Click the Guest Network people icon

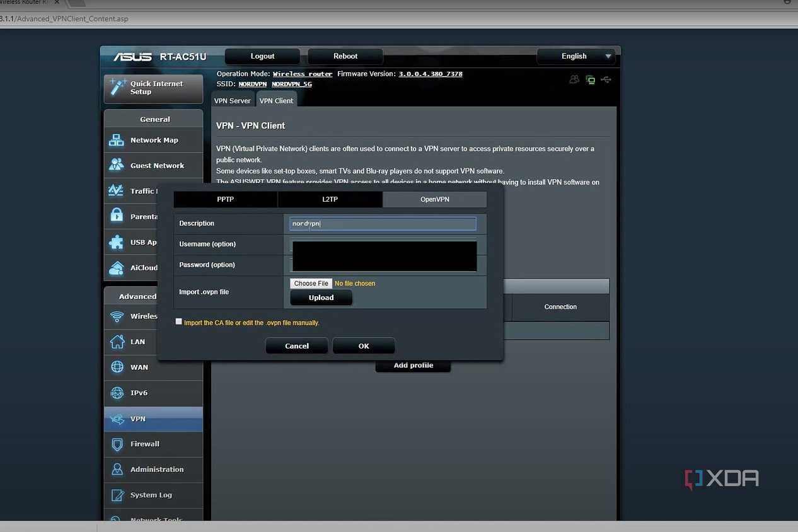pos(117,165)
